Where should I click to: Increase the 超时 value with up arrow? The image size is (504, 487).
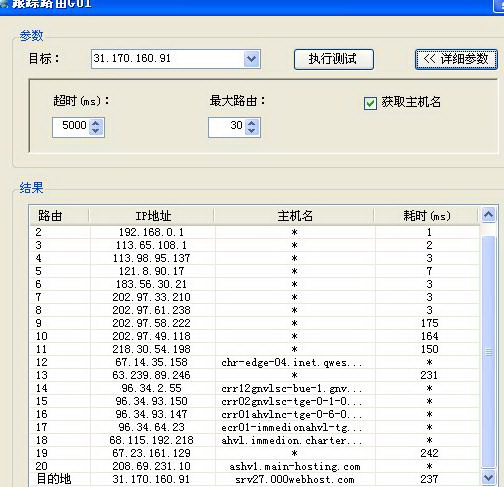pos(96,123)
